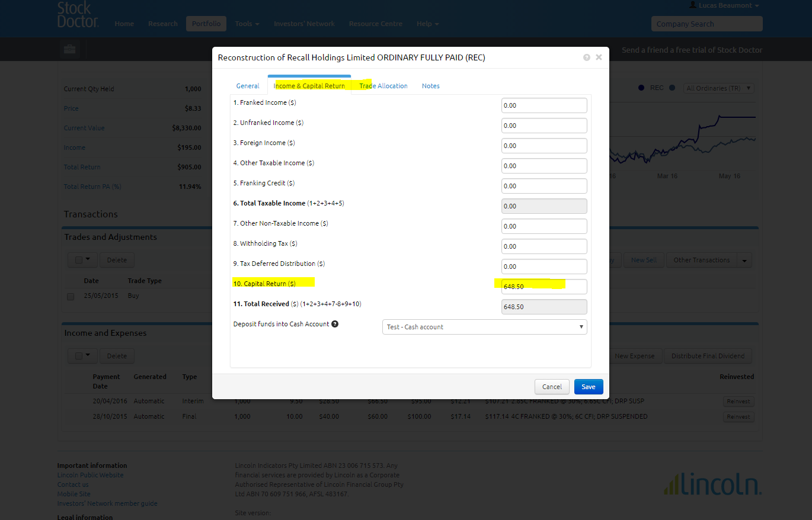The height and width of the screenshot is (520, 812).
Task: Open the Notes tab
Action: tap(431, 86)
